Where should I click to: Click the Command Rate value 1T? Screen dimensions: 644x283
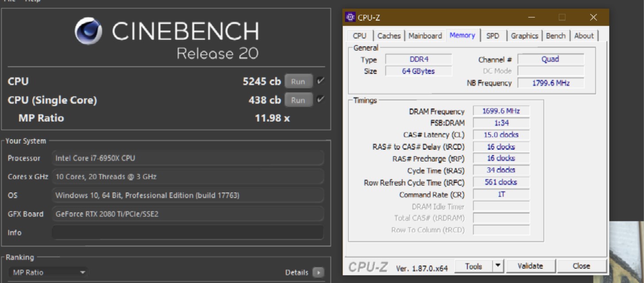(x=501, y=194)
